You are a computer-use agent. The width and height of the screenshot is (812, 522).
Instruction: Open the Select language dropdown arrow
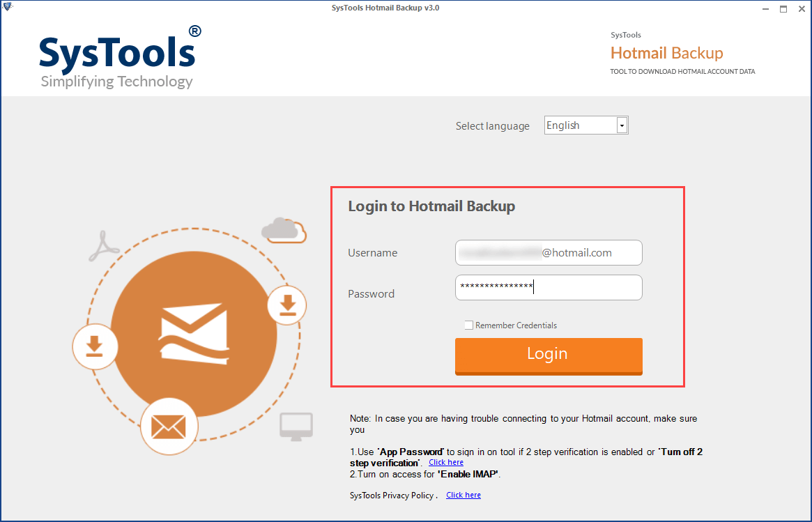point(622,125)
